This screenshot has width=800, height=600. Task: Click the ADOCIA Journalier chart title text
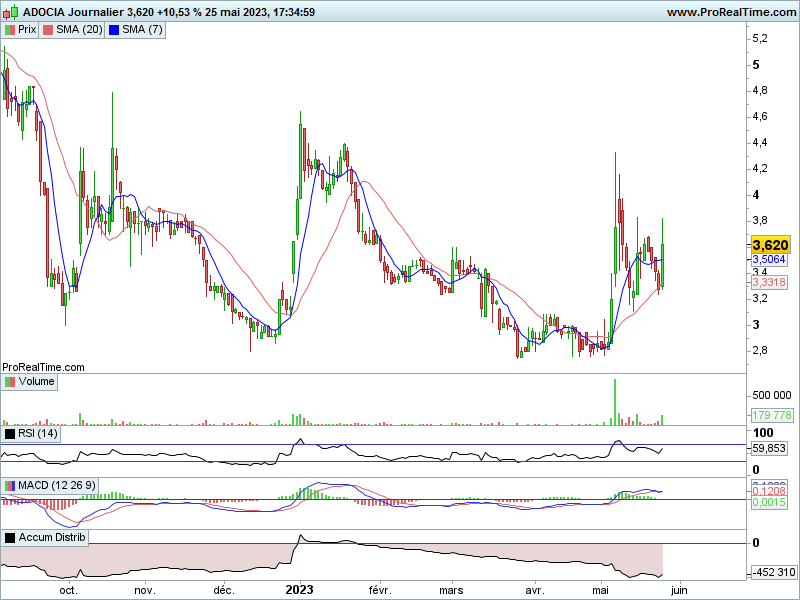(x=73, y=12)
